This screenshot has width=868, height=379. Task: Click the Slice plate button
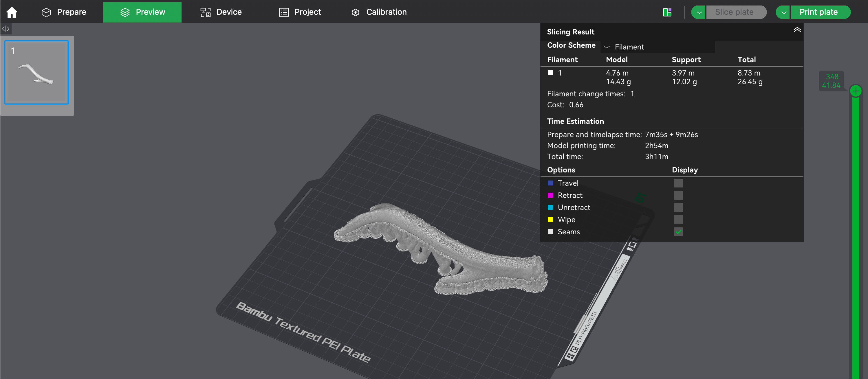(x=737, y=12)
